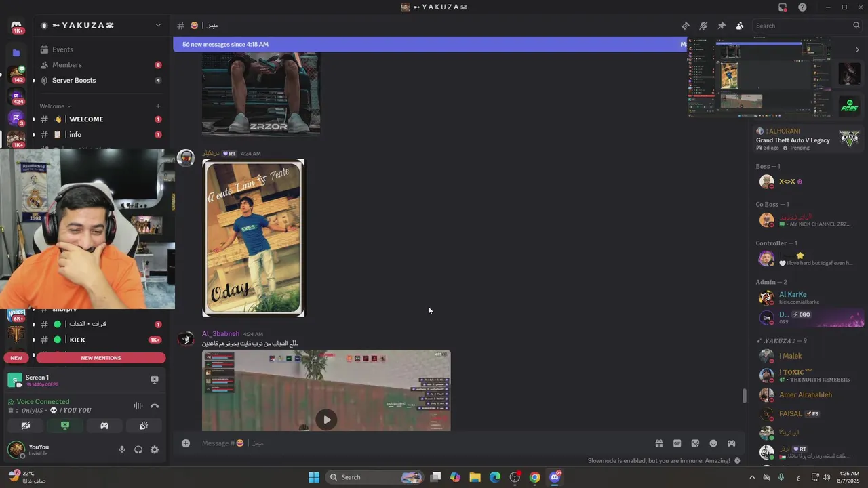Image resolution: width=868 pixels, height=488 pixels.
Task: Open member Amer Alrahahleh
Action: (808, 394)
